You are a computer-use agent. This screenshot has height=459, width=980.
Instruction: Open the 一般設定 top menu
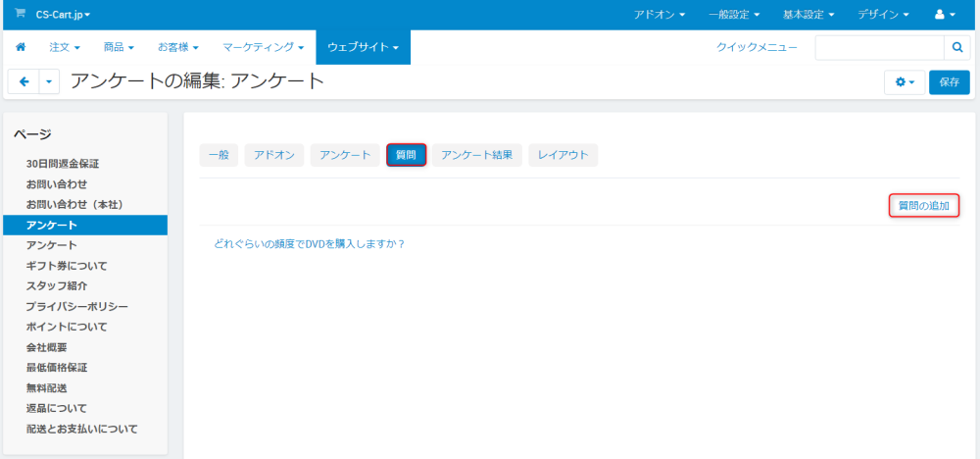point(734,14)
